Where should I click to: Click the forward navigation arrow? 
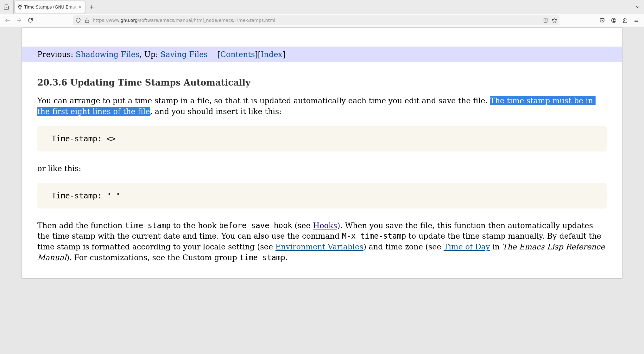pos(19,20)
